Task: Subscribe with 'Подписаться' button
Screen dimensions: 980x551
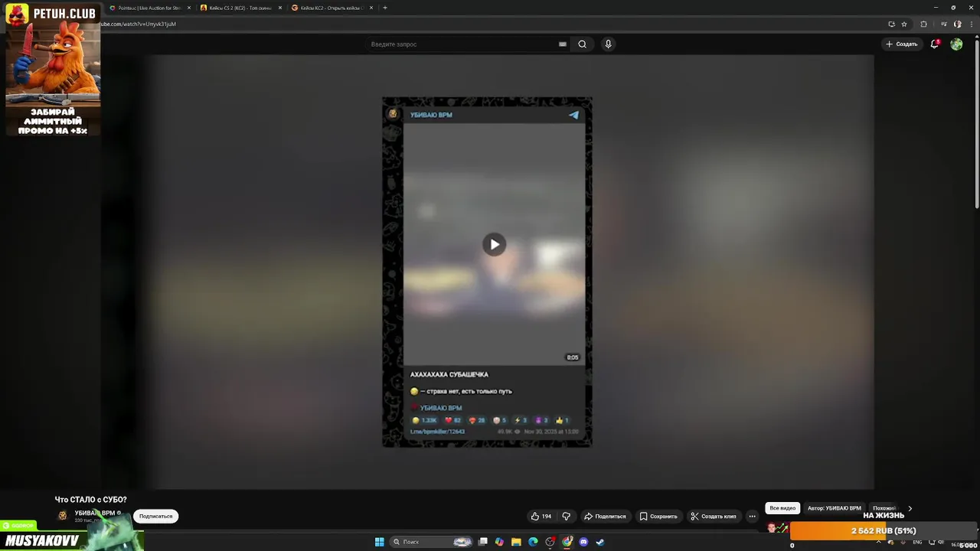Action: pyautogui.click(x=156, y=516)
